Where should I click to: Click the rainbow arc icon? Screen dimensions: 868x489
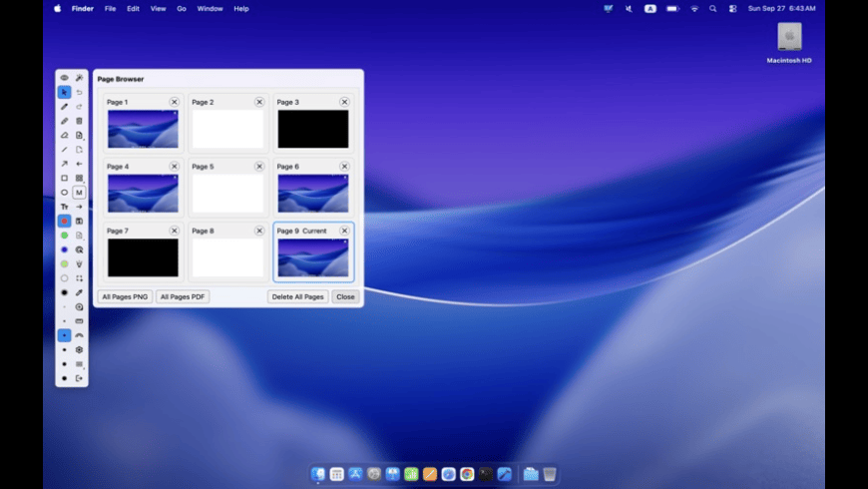[x=79, y=335]
